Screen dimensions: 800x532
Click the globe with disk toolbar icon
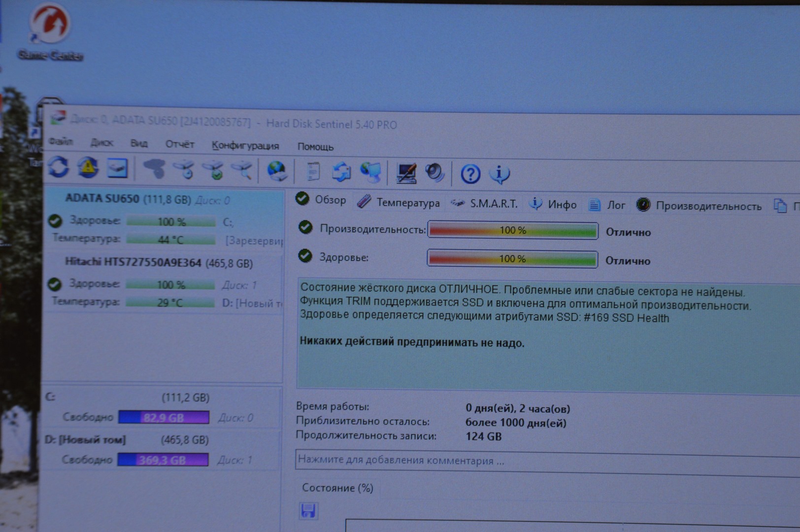point(277,171)
